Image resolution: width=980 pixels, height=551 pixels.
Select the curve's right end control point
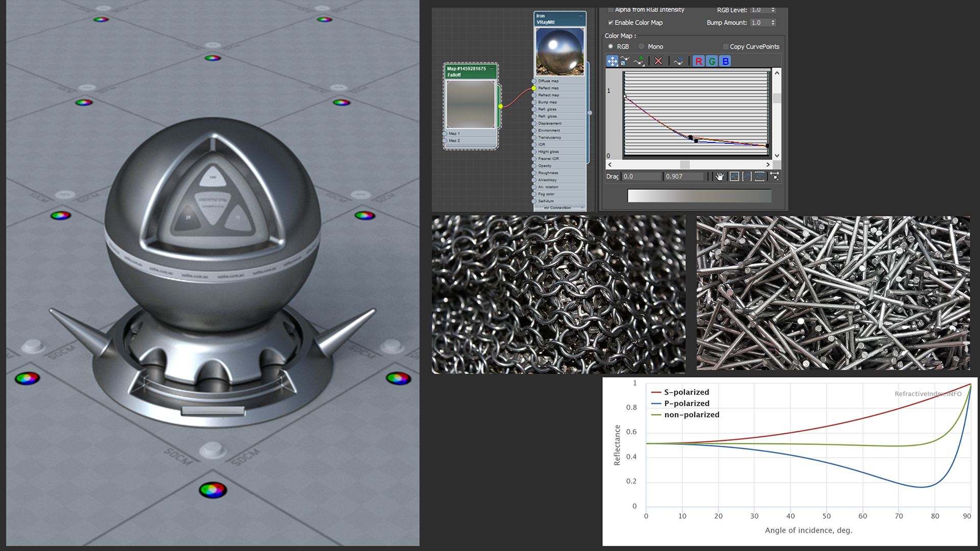767,146
